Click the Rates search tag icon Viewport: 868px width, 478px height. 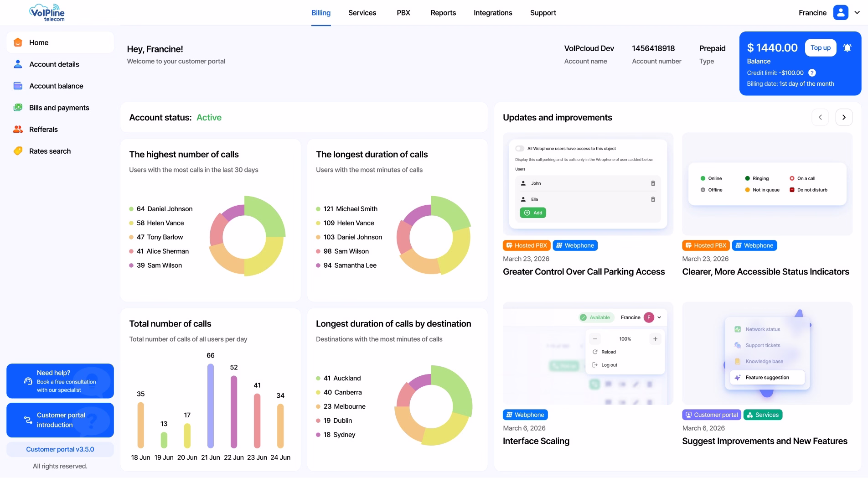(18, 151)
